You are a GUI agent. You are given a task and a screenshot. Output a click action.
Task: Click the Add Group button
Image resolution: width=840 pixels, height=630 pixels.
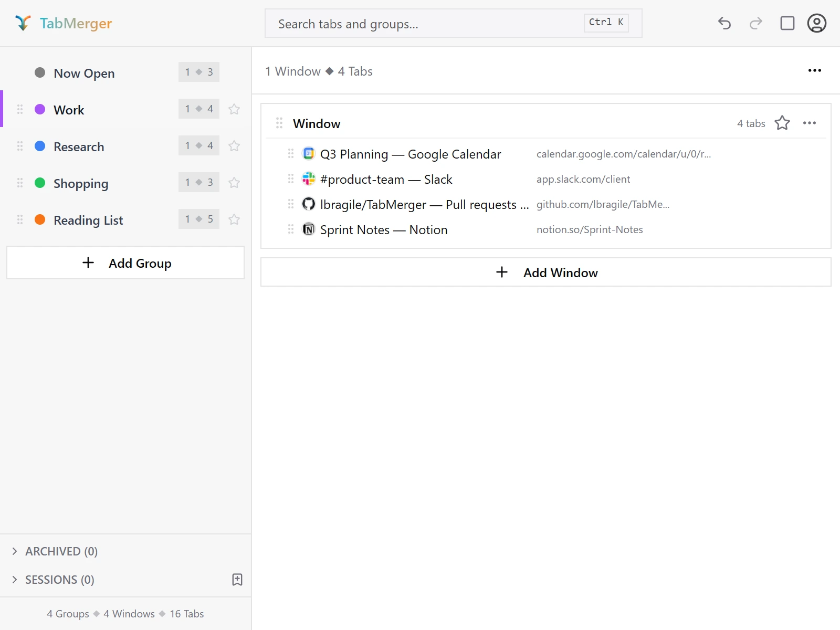click(x=125, y=262)
